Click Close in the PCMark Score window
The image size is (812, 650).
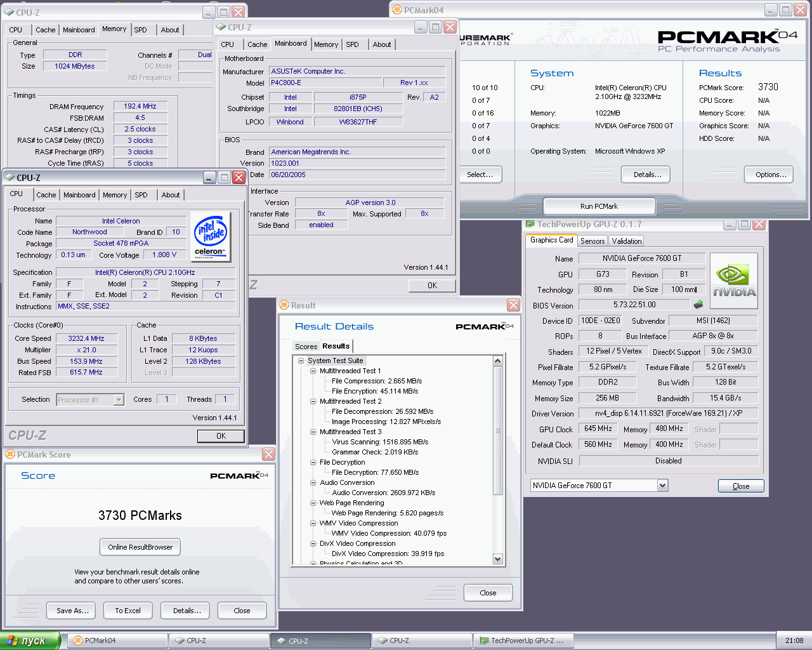pos(242,611)
